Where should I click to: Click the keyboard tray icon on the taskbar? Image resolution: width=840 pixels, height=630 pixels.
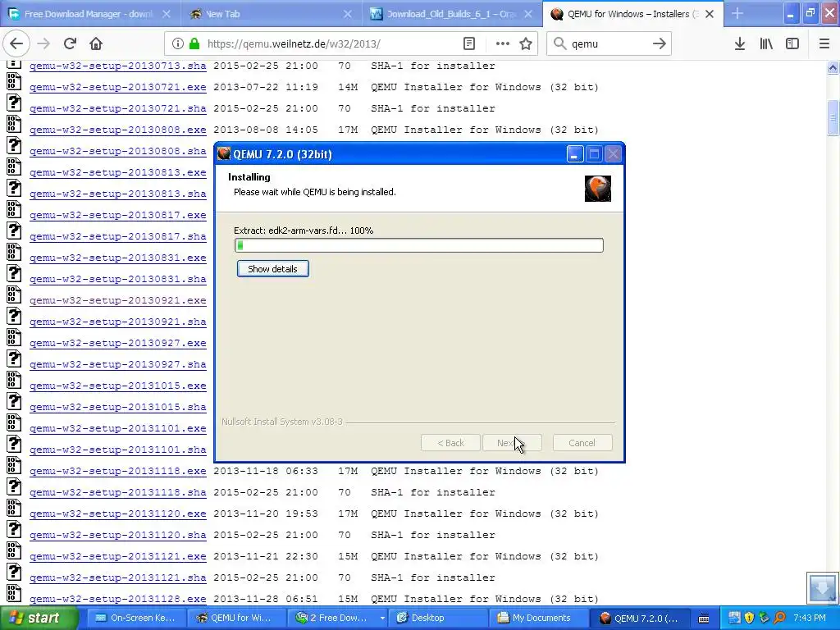point(704,619)
